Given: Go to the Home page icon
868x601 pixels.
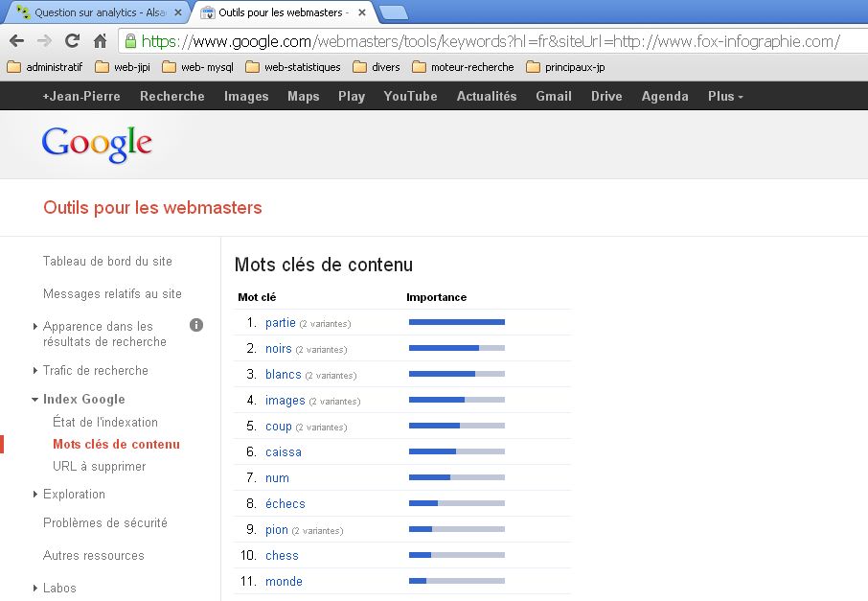Looking at the screenshot, I should point(101,40).
